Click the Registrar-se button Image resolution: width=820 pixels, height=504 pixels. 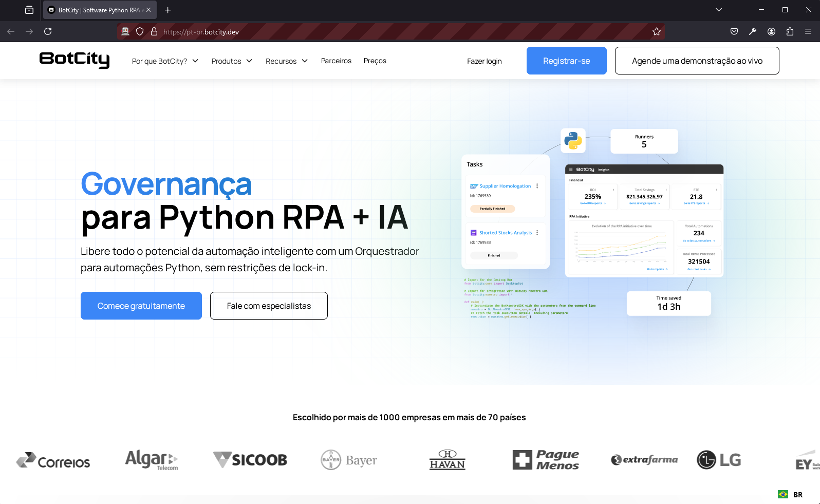coord(566,61)
